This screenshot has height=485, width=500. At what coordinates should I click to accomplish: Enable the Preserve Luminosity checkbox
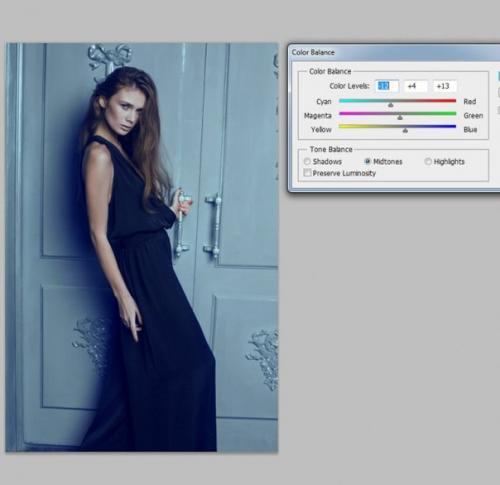click(x=307, y=173)
